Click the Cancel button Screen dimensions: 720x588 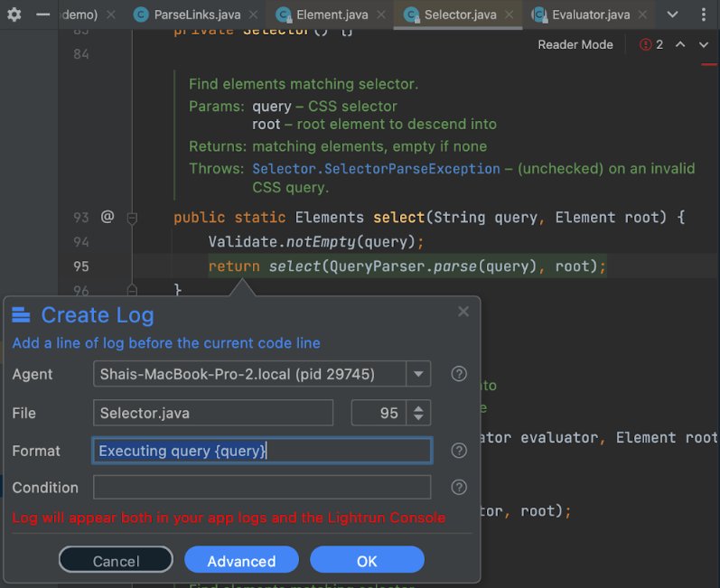coord(116,561)
